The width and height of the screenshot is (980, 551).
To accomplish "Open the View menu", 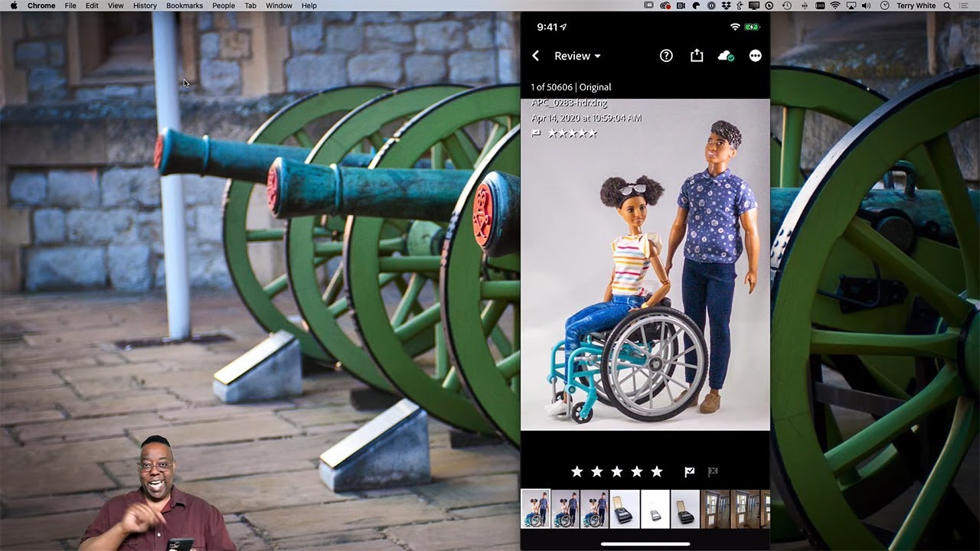I will [x=116, y=5].
